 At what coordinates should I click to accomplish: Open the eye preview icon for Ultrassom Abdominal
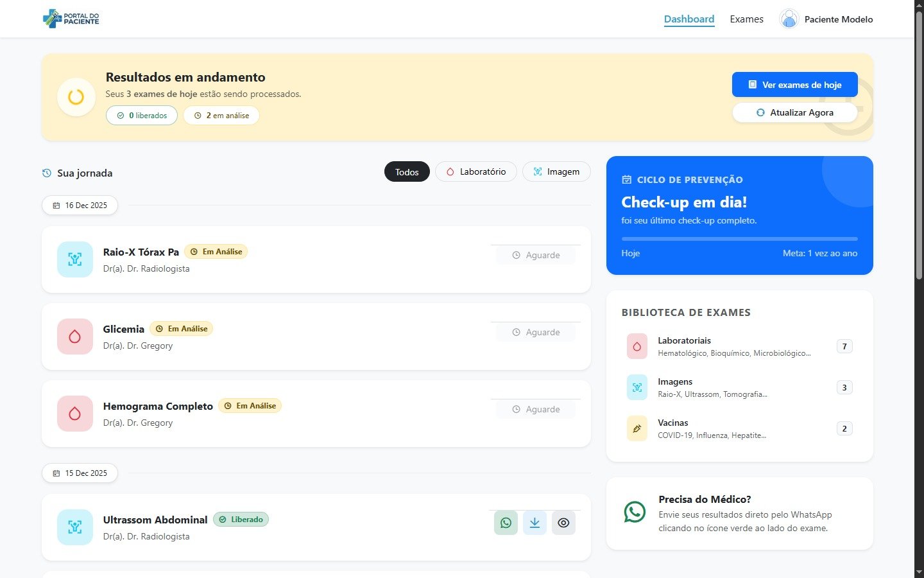tap(563, 523)
